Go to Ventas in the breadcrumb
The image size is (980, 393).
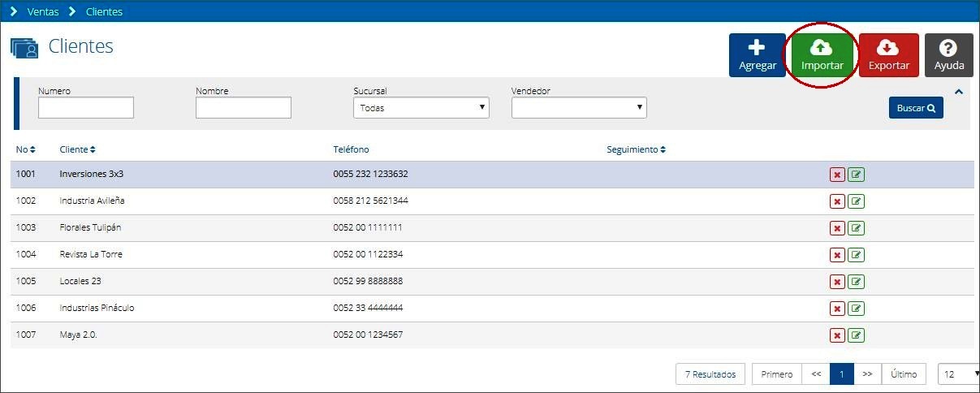pyautogui.click(x=43, y=12)
